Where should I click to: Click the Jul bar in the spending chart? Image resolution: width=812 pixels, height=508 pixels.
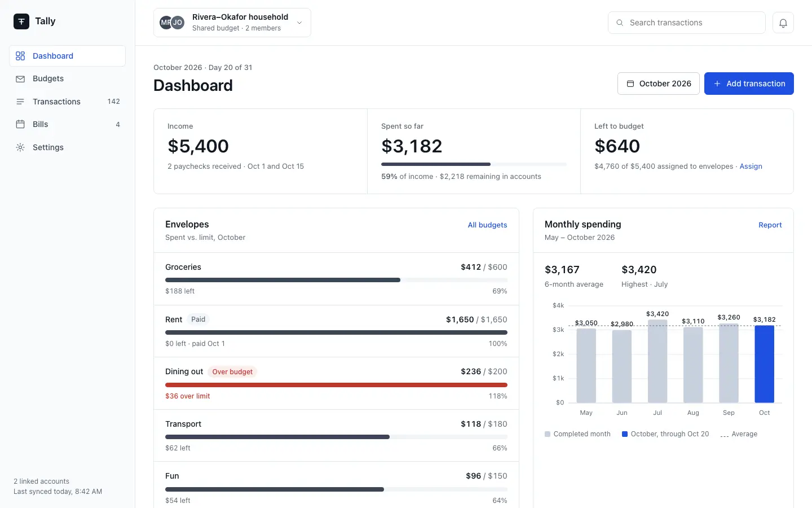(657, 361)
